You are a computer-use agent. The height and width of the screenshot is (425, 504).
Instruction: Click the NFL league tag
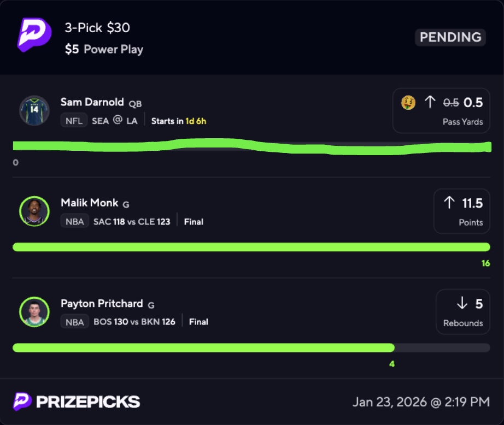tap(74, 121)
